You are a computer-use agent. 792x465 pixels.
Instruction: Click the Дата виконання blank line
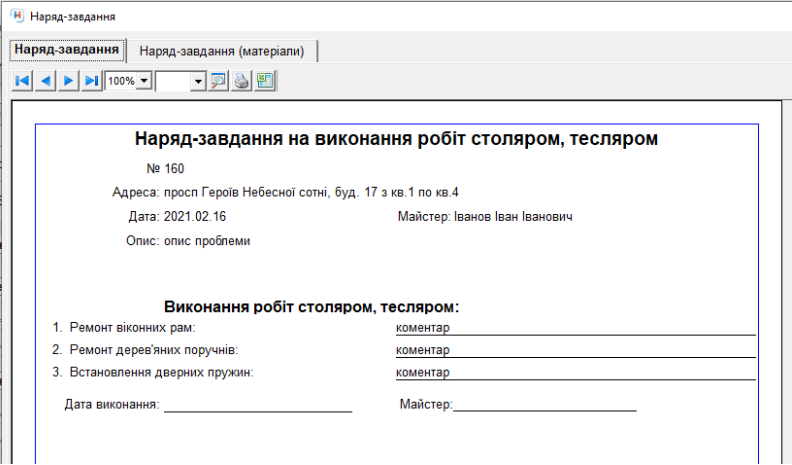coord(258,405)
